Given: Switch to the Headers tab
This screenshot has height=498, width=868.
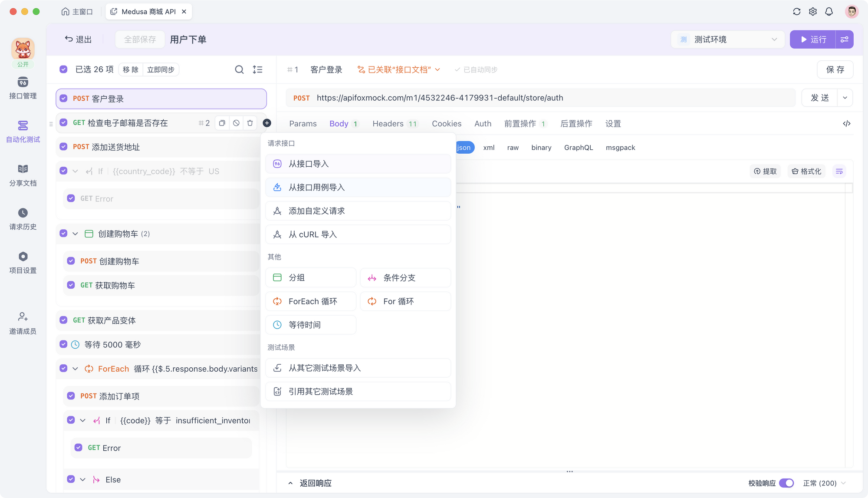Looking at the screenshot, I should pos(388,124).
